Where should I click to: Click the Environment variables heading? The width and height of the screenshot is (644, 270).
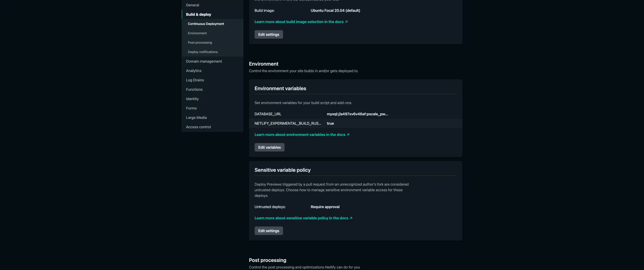(280, 88)
